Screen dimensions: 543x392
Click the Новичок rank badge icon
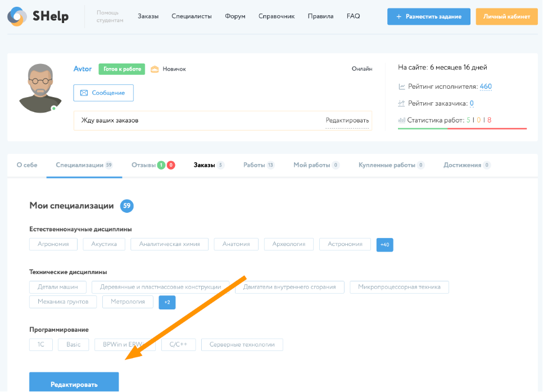(x=155, y=69)
